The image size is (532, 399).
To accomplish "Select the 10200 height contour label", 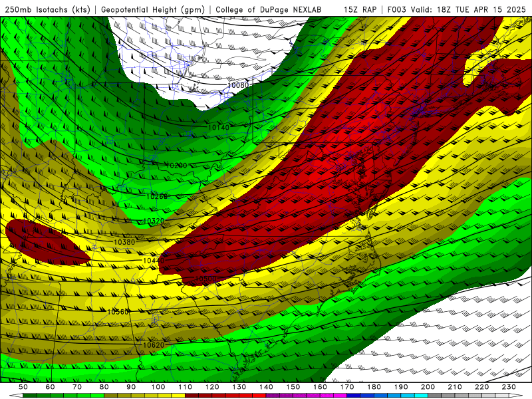I will pyautogui.click(x=176, y=166).
